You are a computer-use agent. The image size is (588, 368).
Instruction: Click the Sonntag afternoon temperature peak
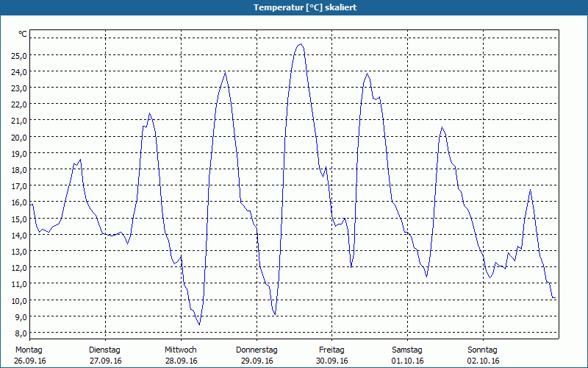[530, 190]
